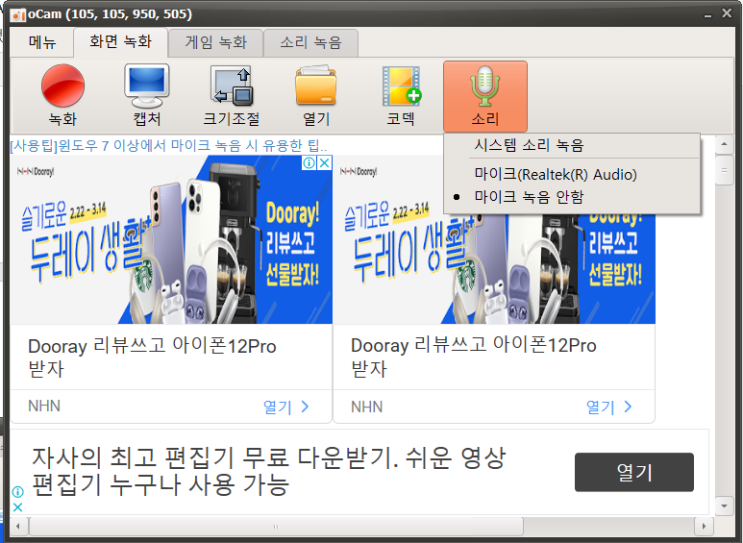Click the 캡처 monitor capture icon

point(147,95)
